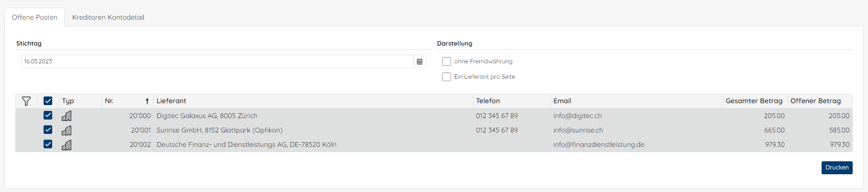
Task: Enable the ohne Fremdwährung option
Action: coord(447,61)
